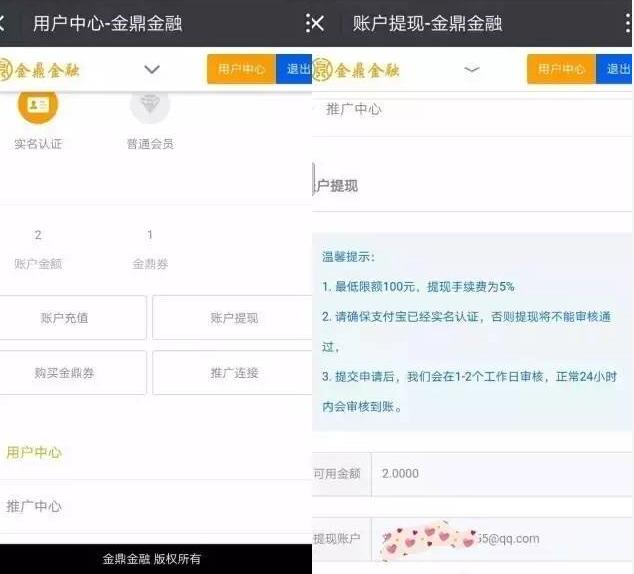
Task: Open 实名认证 orange ID card icon
Action: point(38,106)
